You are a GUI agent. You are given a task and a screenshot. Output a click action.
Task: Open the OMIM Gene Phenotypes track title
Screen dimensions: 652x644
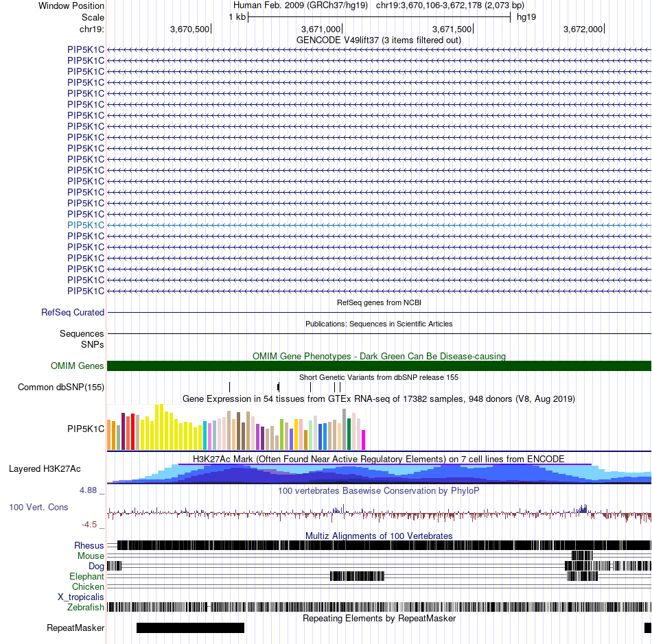(379, 356)
